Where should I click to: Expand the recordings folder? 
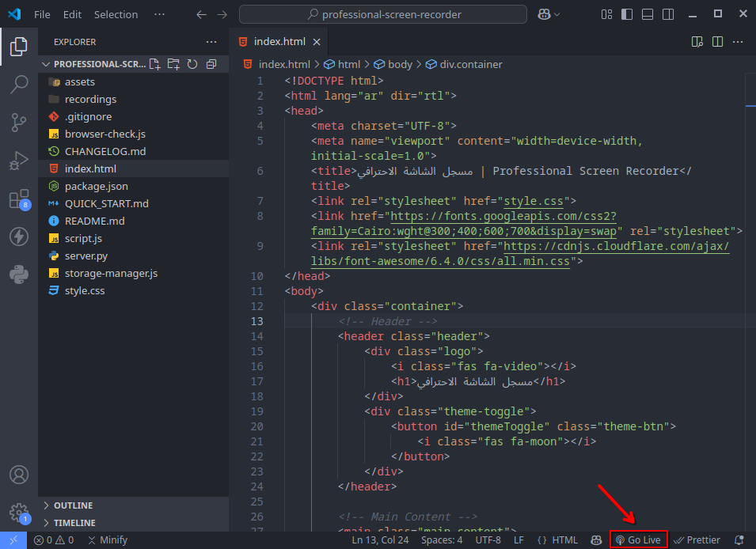(133, 100)
